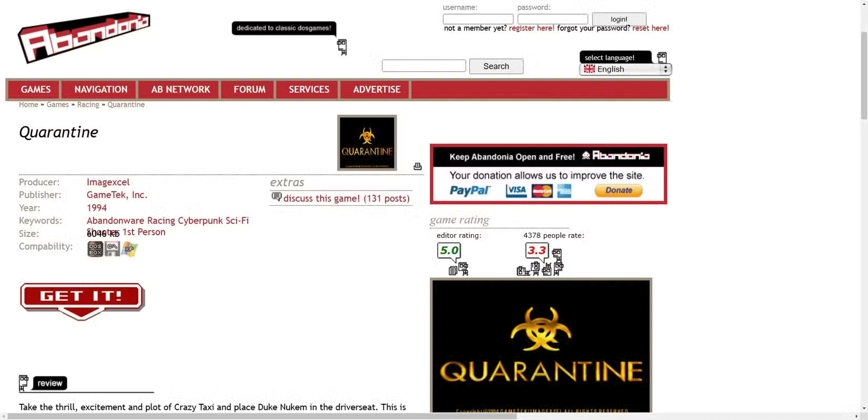Click the Abandonia logo

click(84, 37)
